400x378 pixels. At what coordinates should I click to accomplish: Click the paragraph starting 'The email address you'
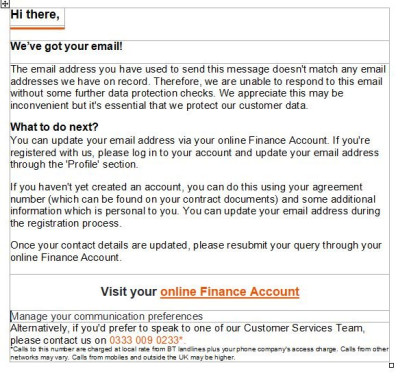[198, 87]
